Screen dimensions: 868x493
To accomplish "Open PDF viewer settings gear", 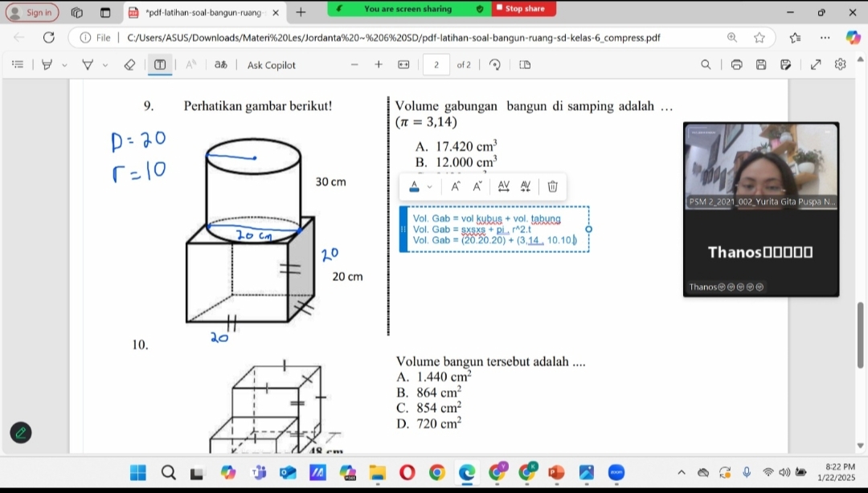I will (x=841, y=64).
